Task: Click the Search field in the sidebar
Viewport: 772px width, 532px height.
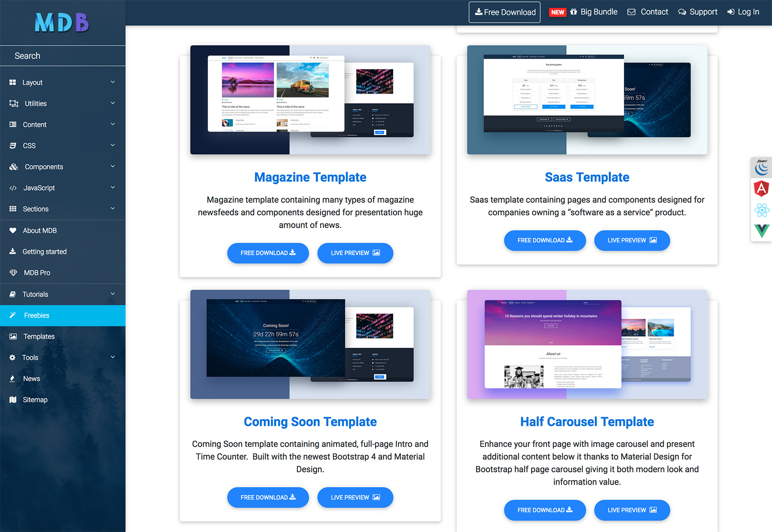Action: pyautogui.click(x=62, y=56)
